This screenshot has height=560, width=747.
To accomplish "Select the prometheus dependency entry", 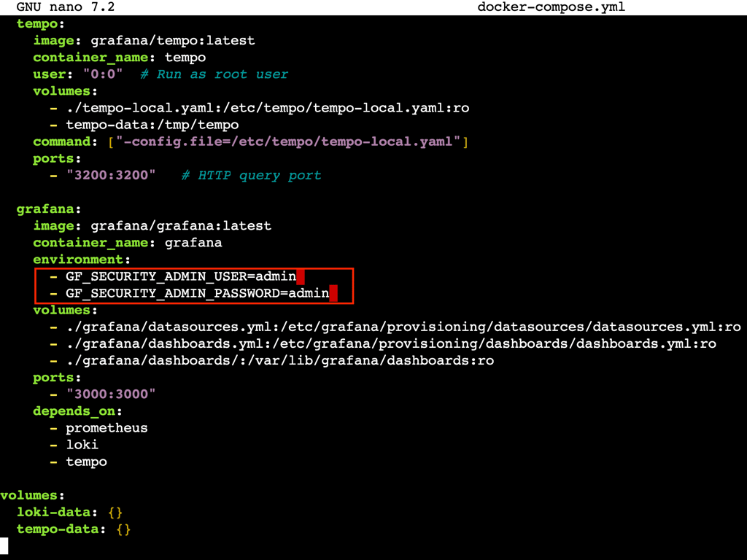I will (x=107, y=427).
